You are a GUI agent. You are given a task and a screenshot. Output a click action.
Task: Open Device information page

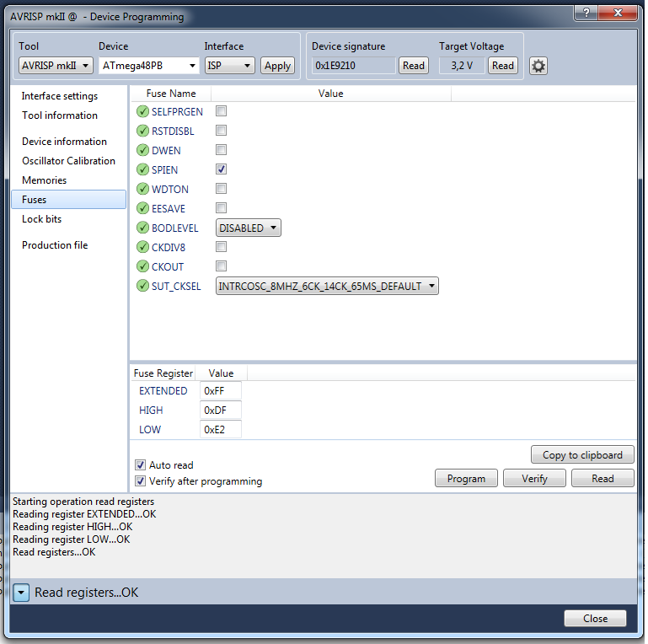pos(65,142)
